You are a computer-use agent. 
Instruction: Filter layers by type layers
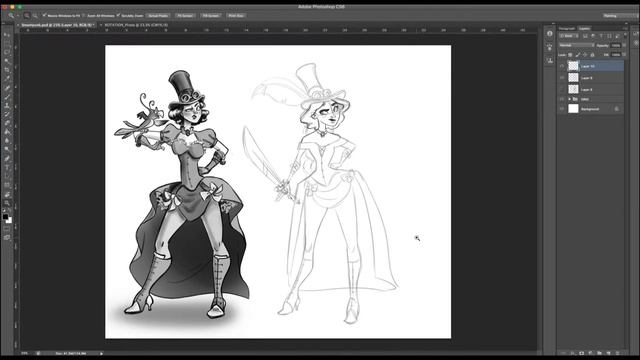point(601,36)
